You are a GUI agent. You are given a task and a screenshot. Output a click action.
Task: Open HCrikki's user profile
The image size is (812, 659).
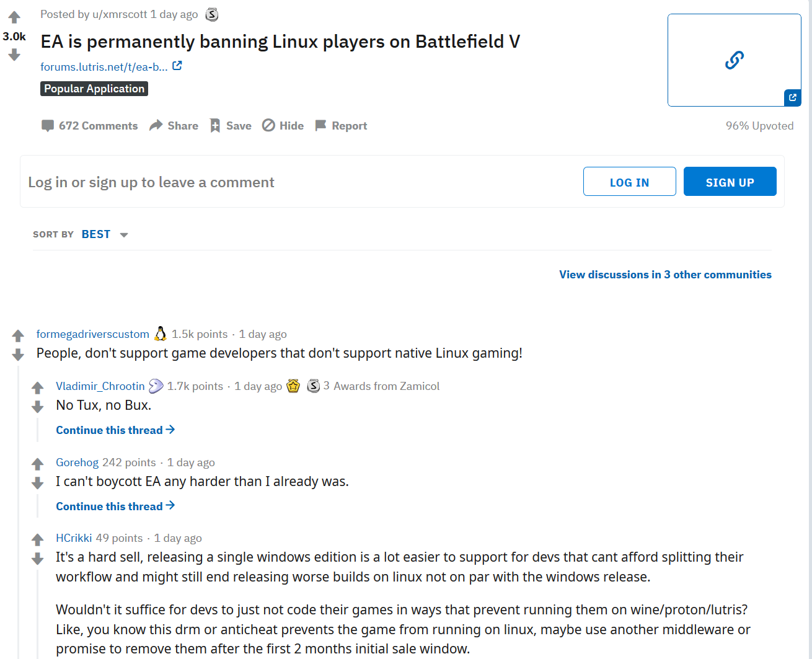coord(74,538)
